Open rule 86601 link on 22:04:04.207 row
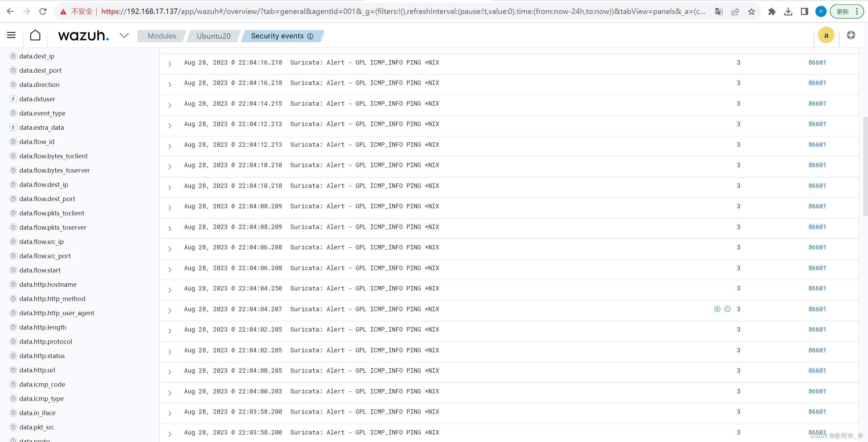Screen dimensions: 868x442 click(817, 309)
